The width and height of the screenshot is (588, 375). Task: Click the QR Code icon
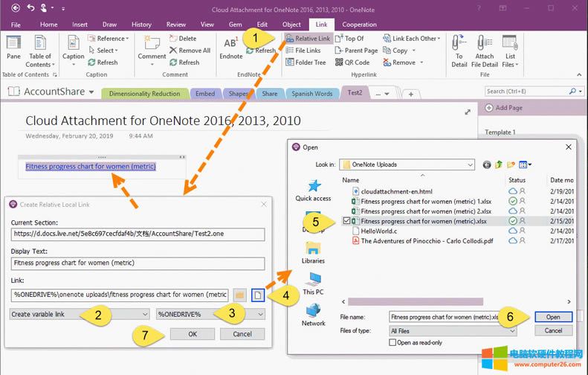pyautogui.click(x=339, y=62)
